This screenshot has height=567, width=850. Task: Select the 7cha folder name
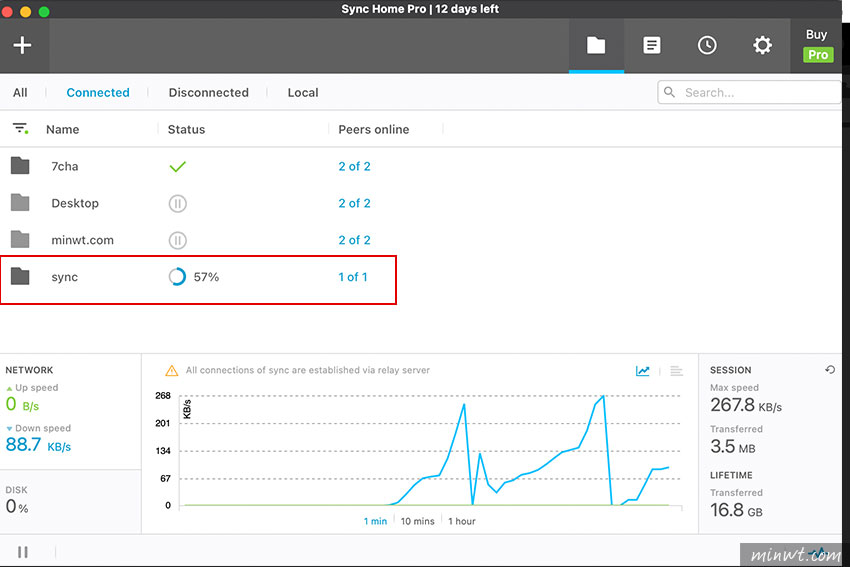pos(65,166)
